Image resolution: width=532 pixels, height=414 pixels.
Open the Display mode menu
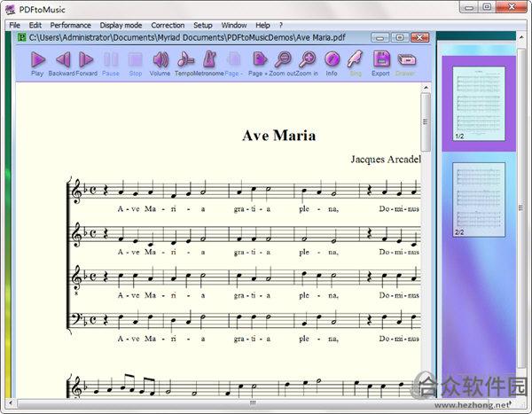tap(121, 26)
